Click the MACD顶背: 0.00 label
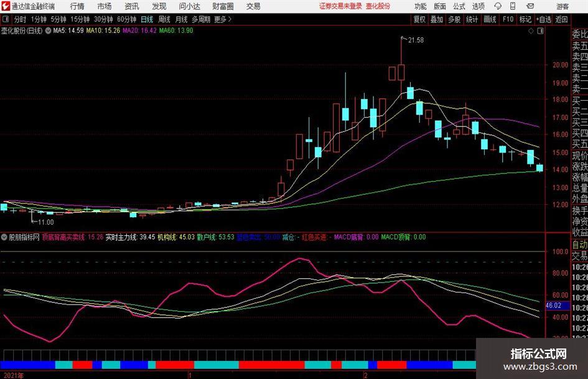 pos(403,237)
